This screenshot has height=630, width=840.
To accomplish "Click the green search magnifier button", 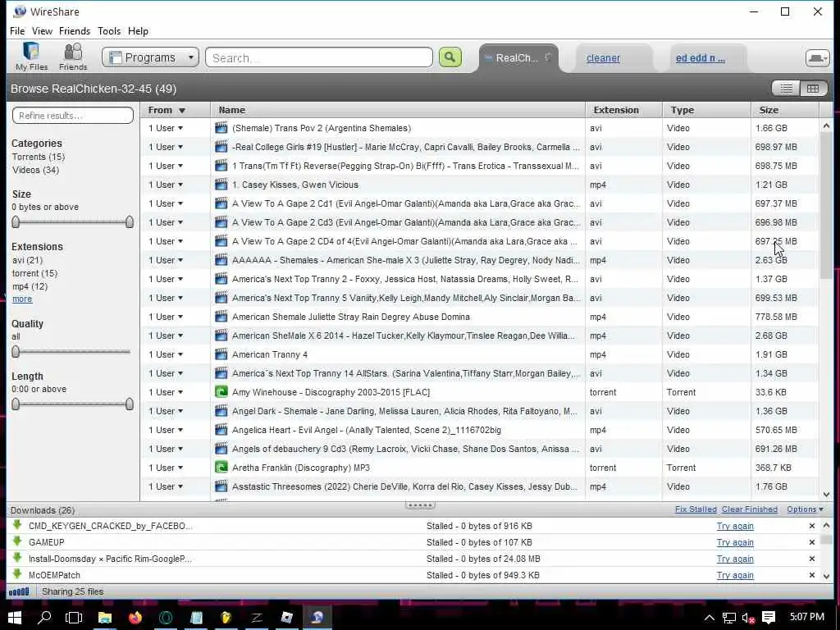I will click(450, 57).
